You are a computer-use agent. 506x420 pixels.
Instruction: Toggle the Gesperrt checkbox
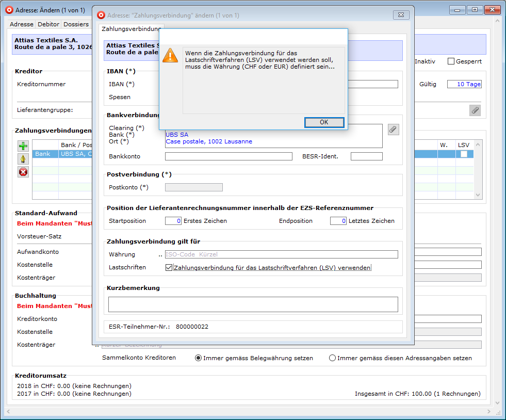click(451, 61)
